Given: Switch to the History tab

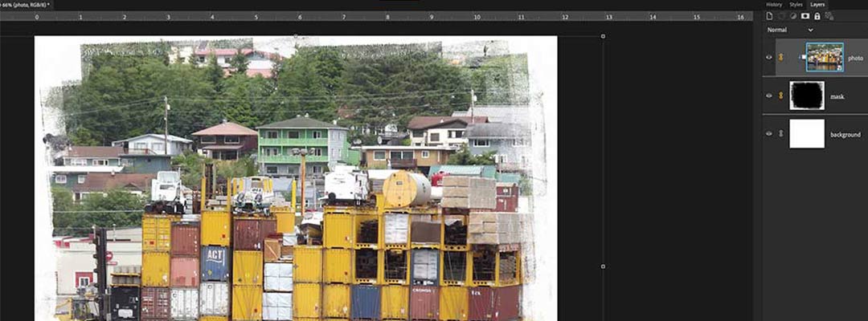Looking at the screenshot, I should [x=773, y=5].
